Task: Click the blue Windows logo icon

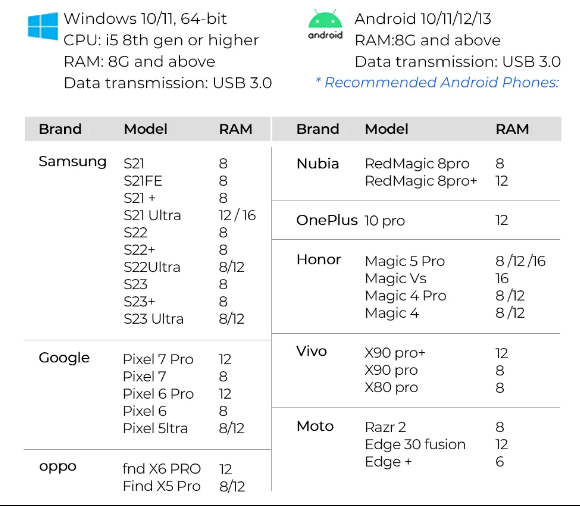Action: 43,26
